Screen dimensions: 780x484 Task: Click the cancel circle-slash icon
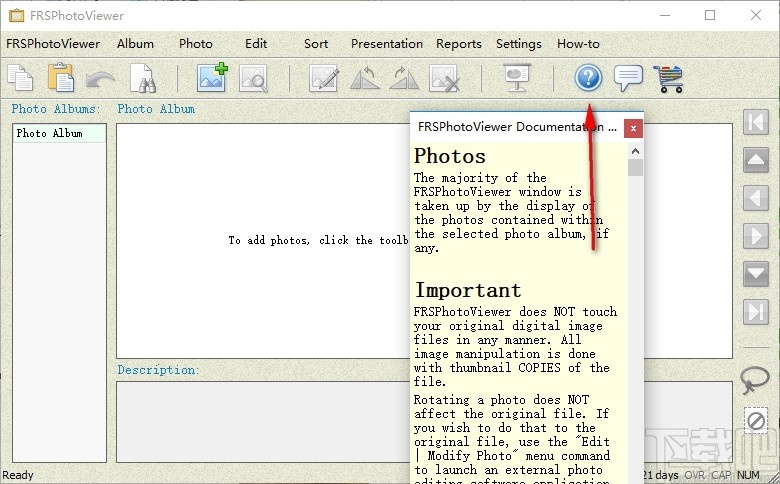click(x=756, y=421)
